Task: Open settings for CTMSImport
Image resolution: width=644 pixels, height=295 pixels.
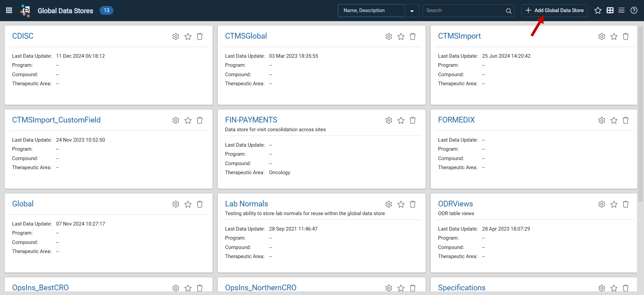Action: [602, 36]
